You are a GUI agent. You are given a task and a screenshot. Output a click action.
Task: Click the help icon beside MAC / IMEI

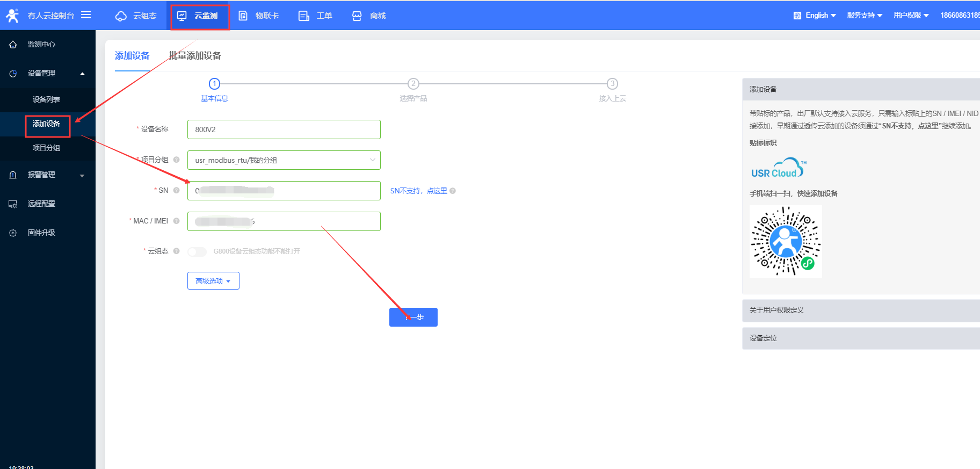(x=177, y=221)
